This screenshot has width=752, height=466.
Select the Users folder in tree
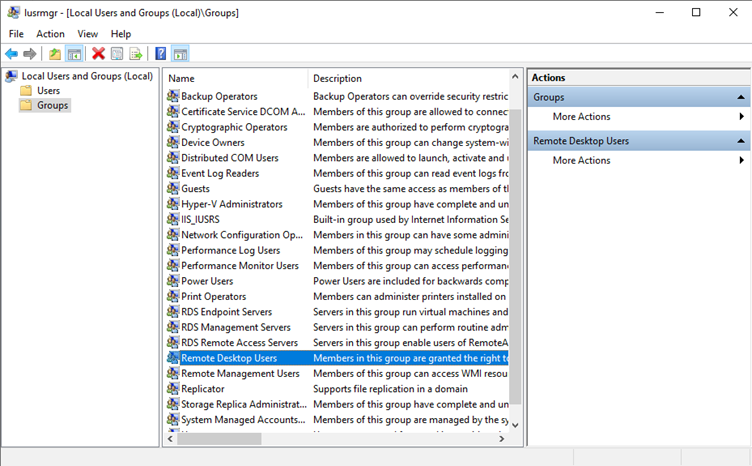point(48,90)
